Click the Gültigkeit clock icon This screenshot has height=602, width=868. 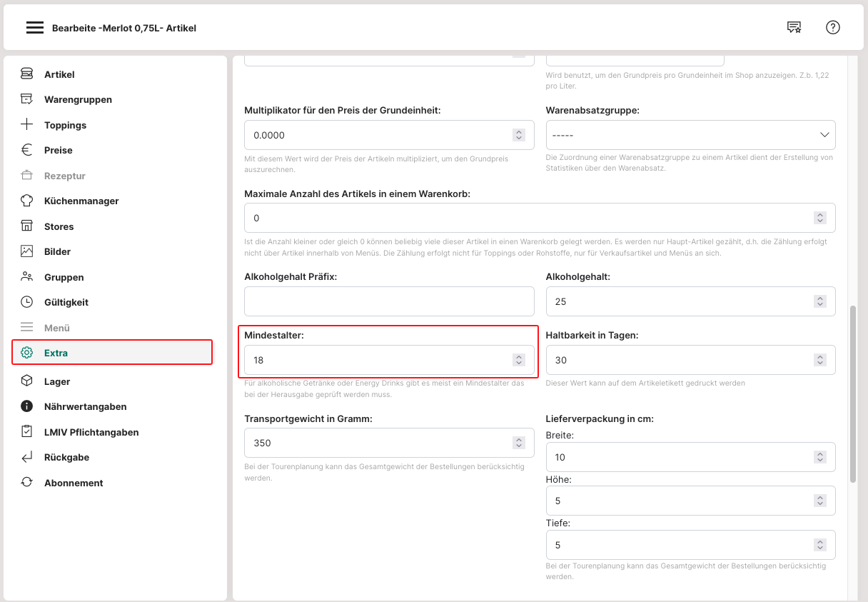pos(27,302)
